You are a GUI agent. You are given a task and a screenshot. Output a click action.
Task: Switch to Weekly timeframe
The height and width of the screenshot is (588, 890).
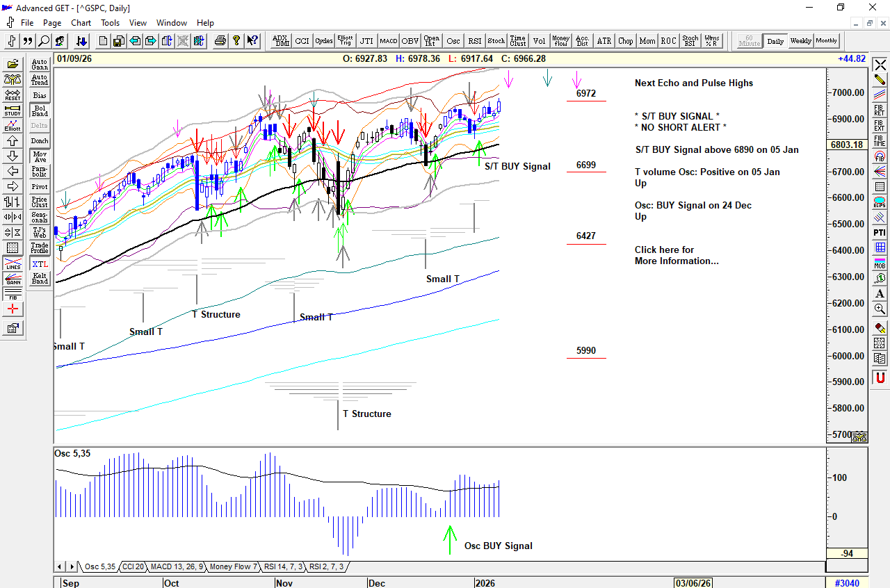(x=800, y=41)
